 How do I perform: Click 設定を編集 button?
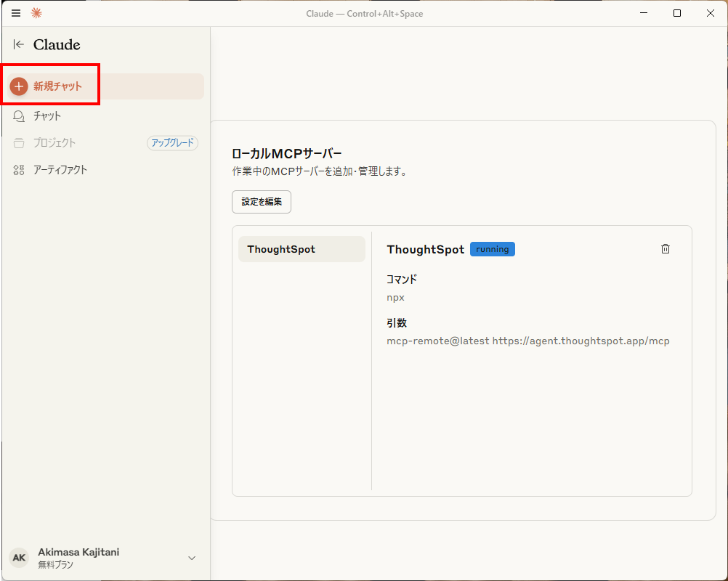pos(262,202)
